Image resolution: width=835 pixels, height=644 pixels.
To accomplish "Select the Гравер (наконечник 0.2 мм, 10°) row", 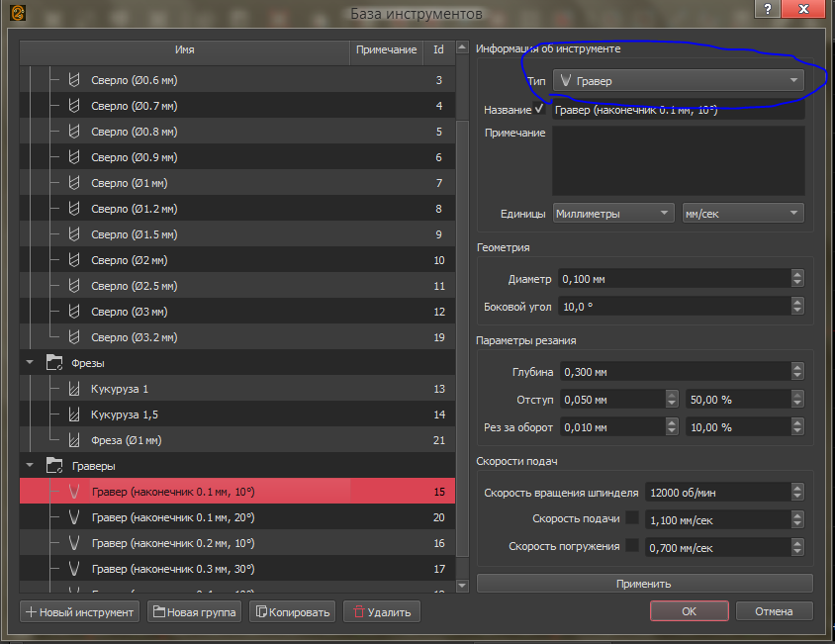I will [237, 543].
